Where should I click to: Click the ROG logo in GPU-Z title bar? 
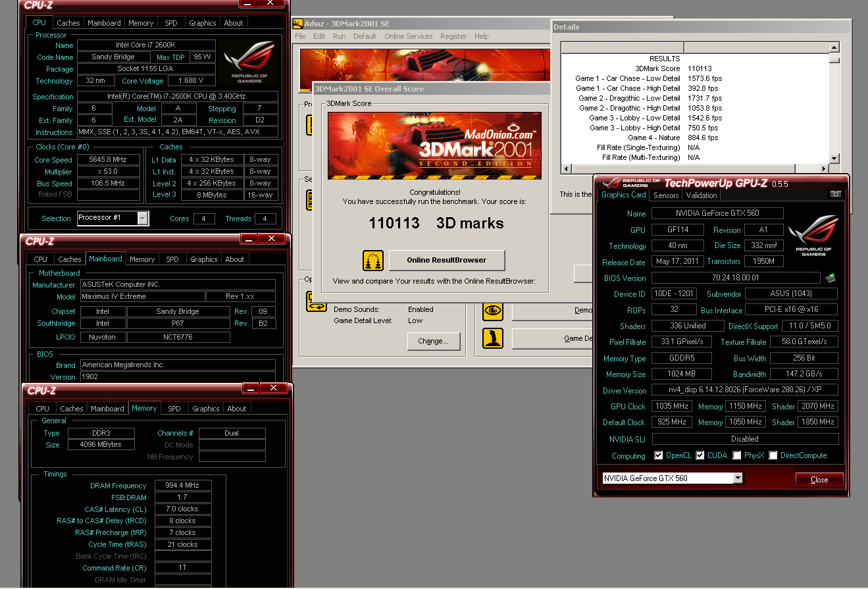click(x=611, y=182)
